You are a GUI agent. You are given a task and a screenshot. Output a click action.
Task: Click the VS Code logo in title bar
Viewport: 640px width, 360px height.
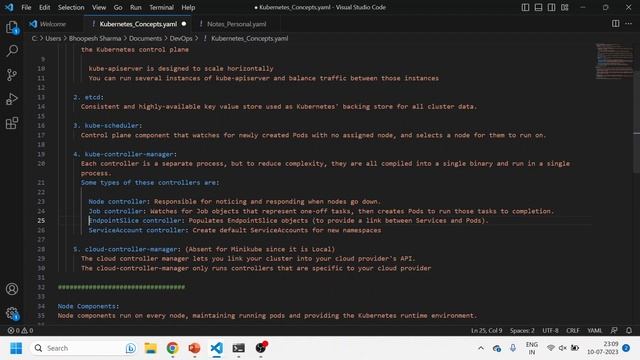coord(9,7)
